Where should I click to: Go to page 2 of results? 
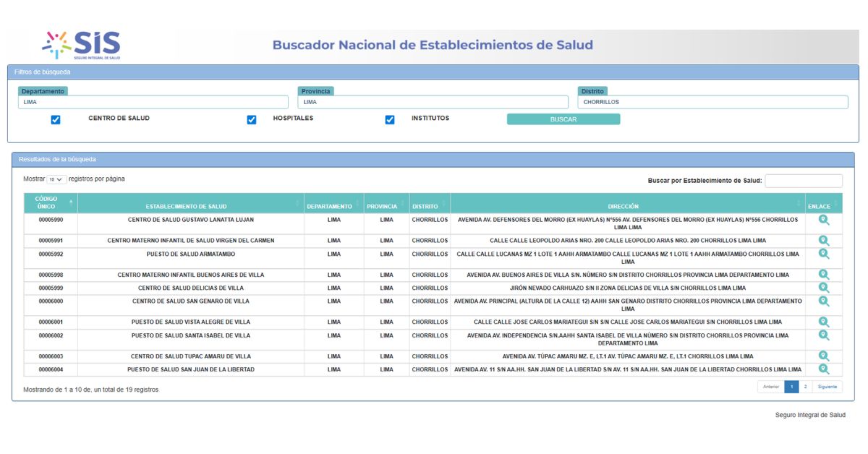coord(805,387)
